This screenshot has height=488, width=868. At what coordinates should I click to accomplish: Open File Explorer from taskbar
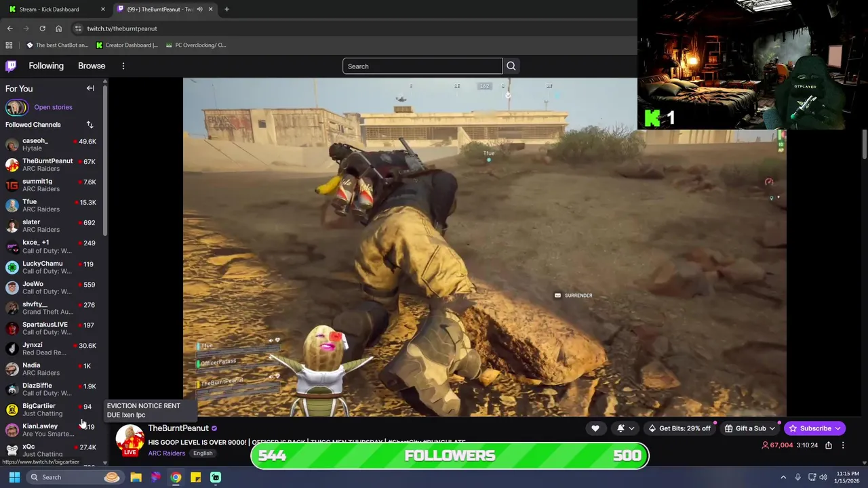pos(136,477)
